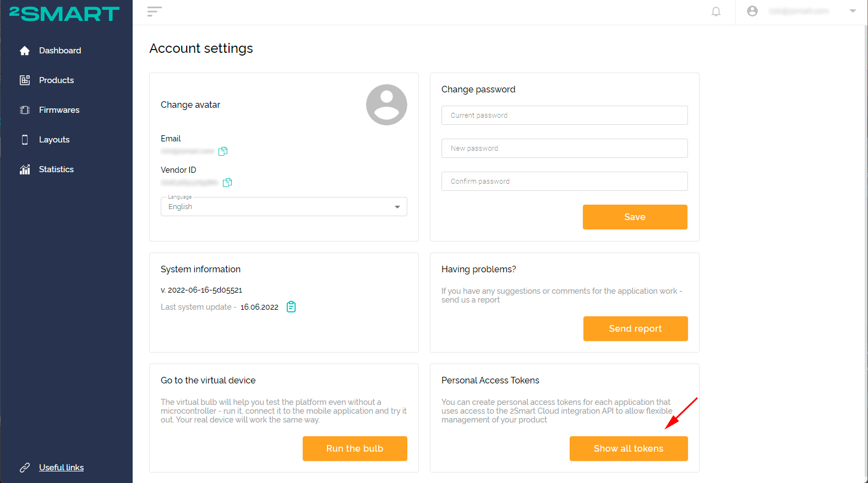
Task: Click the 2SMART logo
Action: (x=64, y=13)
